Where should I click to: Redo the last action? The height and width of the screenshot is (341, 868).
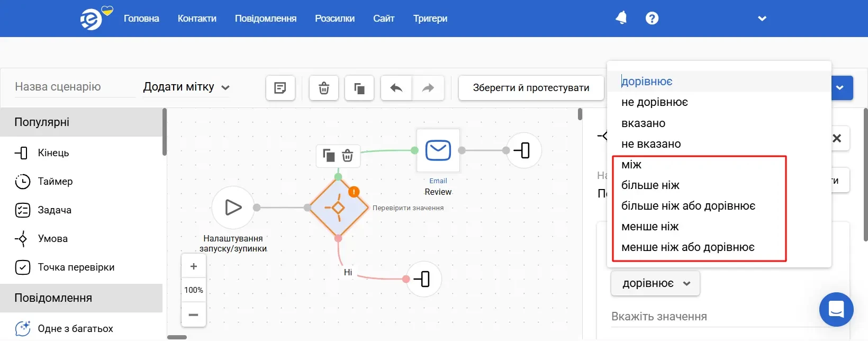428,88
